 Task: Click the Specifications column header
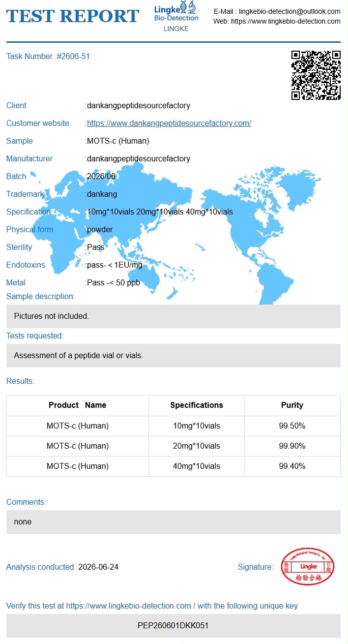click(x=197, y=405)
